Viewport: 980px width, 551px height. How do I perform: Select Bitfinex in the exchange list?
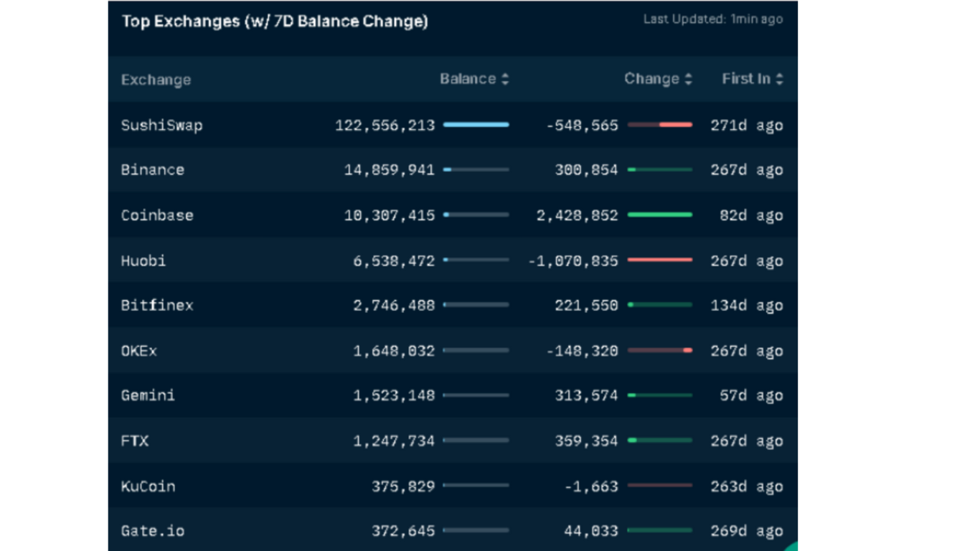click(x=157, y=306)
